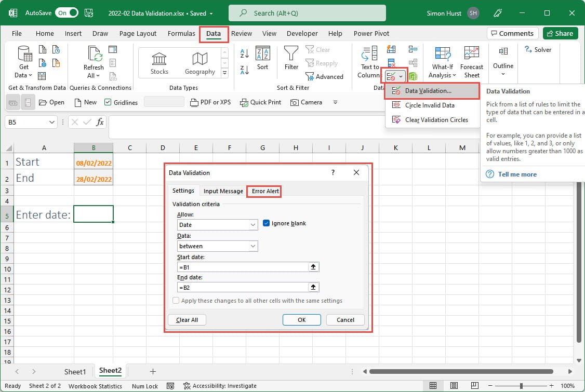Expand the Name Box dropdown arrow

pos(51,123)
